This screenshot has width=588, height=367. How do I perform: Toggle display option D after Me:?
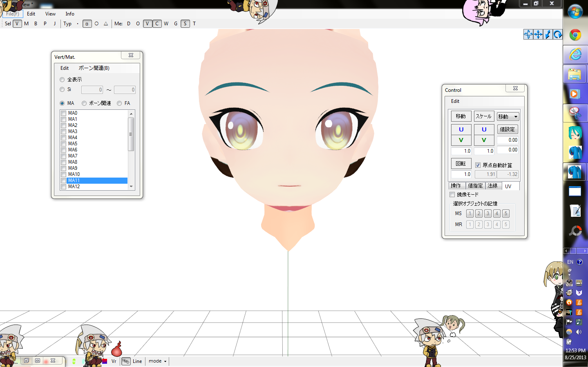coord(129,24)
